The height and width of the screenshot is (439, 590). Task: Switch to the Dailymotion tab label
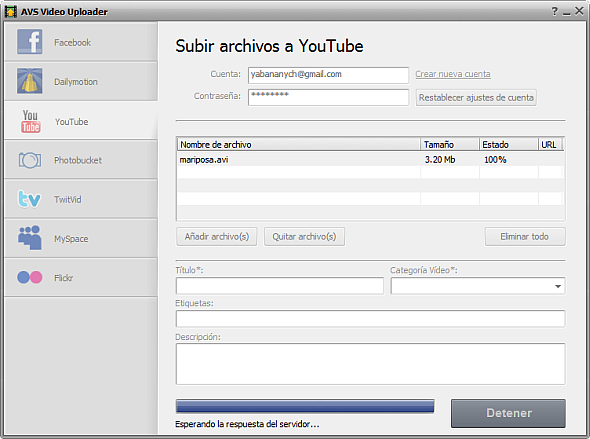76,82
